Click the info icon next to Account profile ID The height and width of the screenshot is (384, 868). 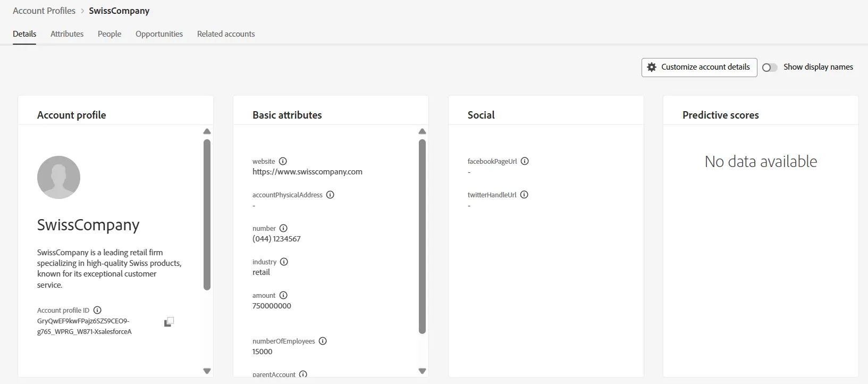tap(97, 310)
